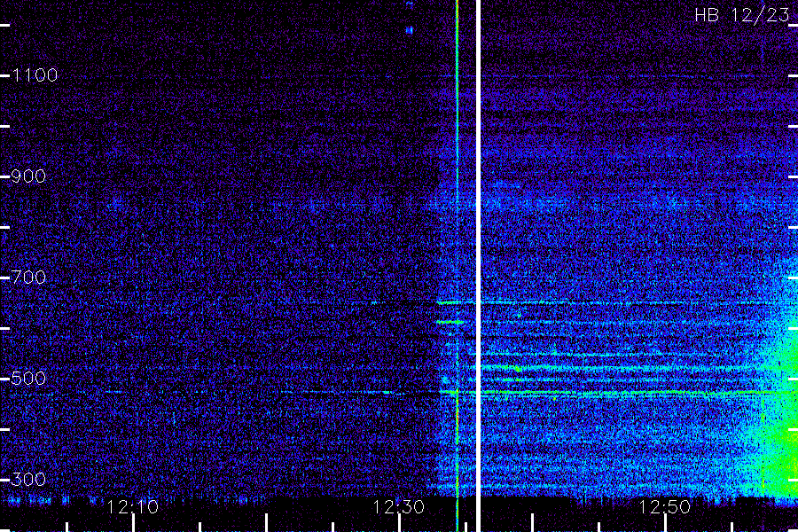This screenshot has height=532, width=798.
Task: Click the 500 frequency axis label
Action: (x=28, y=379)
